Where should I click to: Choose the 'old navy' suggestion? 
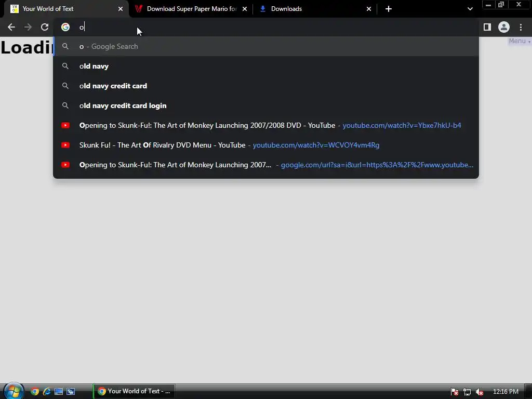coord(266,66)
